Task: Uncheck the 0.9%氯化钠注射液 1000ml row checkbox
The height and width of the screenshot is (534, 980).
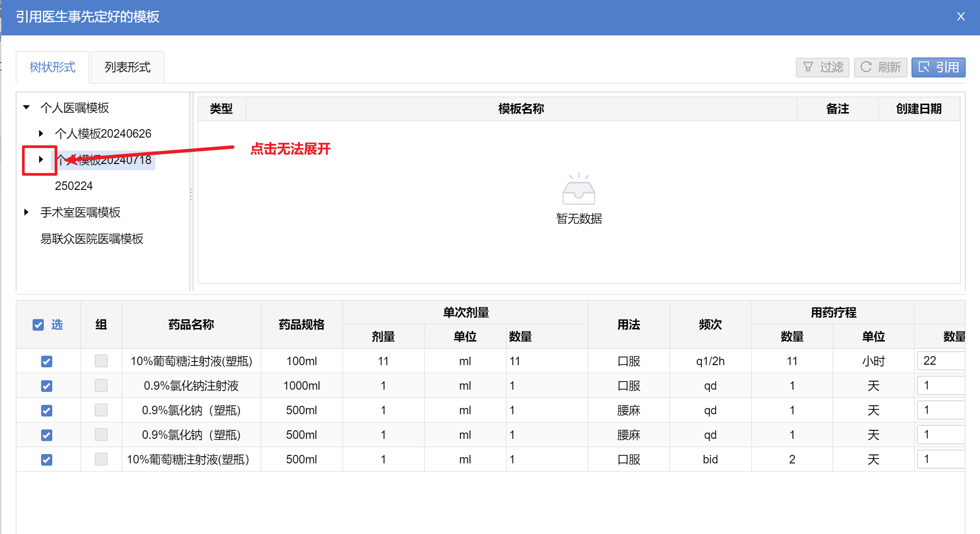Action: point(46,386)
